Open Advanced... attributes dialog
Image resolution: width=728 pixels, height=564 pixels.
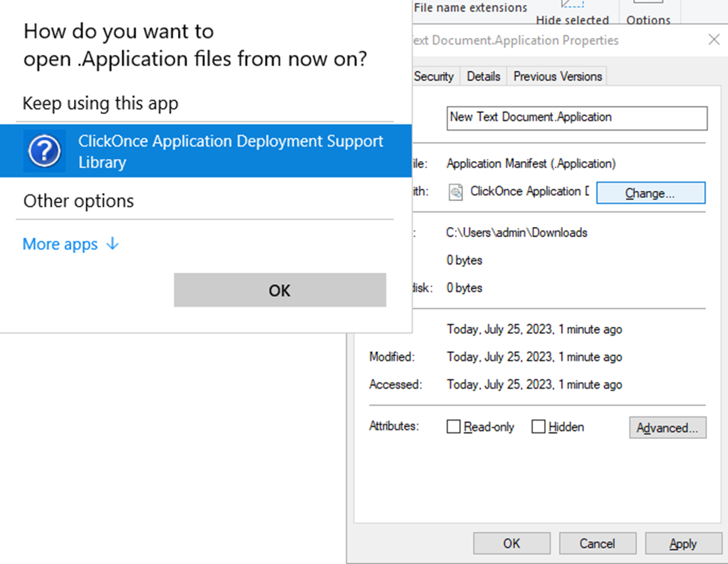click(x=668, y=427)
